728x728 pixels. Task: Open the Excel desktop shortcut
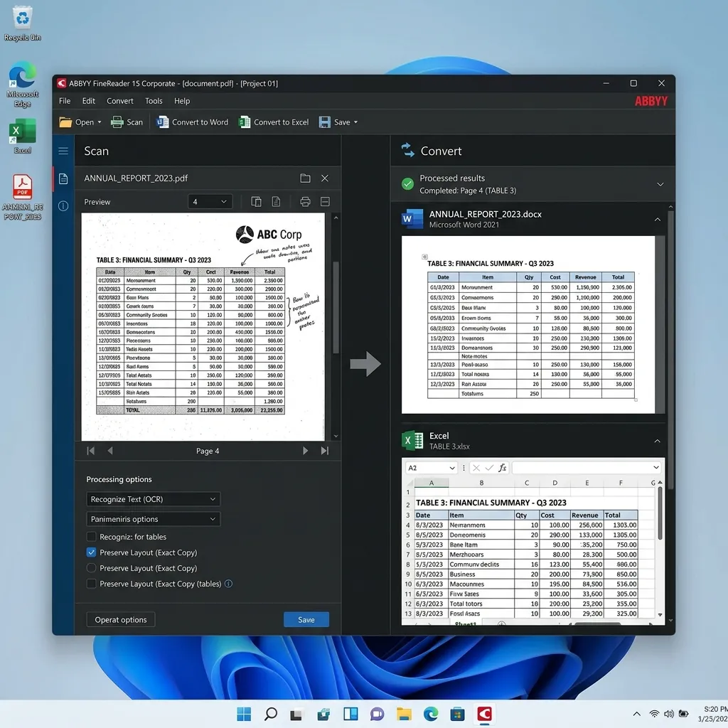(22, 136)
